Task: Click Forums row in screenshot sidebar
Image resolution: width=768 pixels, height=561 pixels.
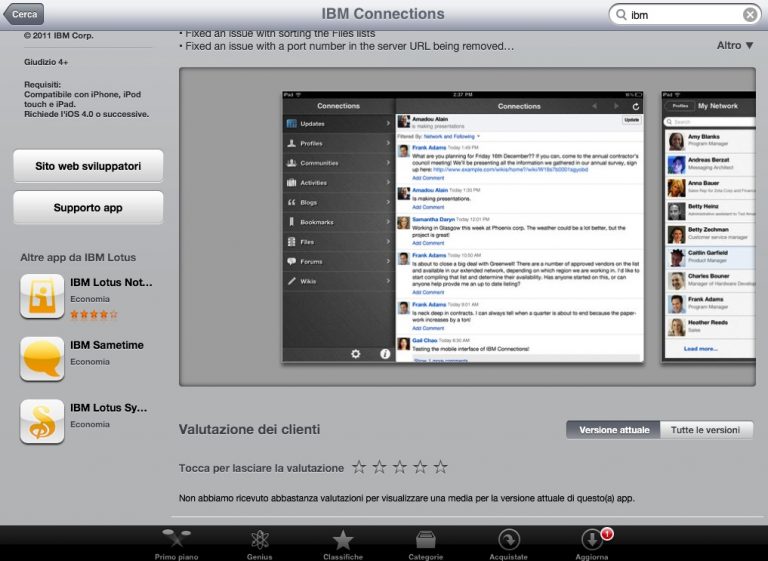Action: coord(339,261)
